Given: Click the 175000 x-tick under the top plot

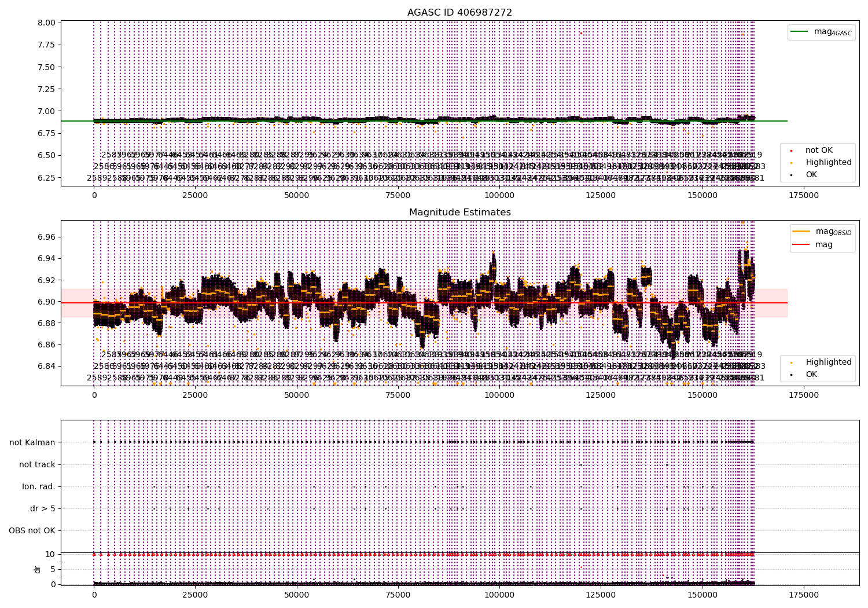Looking at the screenshot, I should coord(804,196).
